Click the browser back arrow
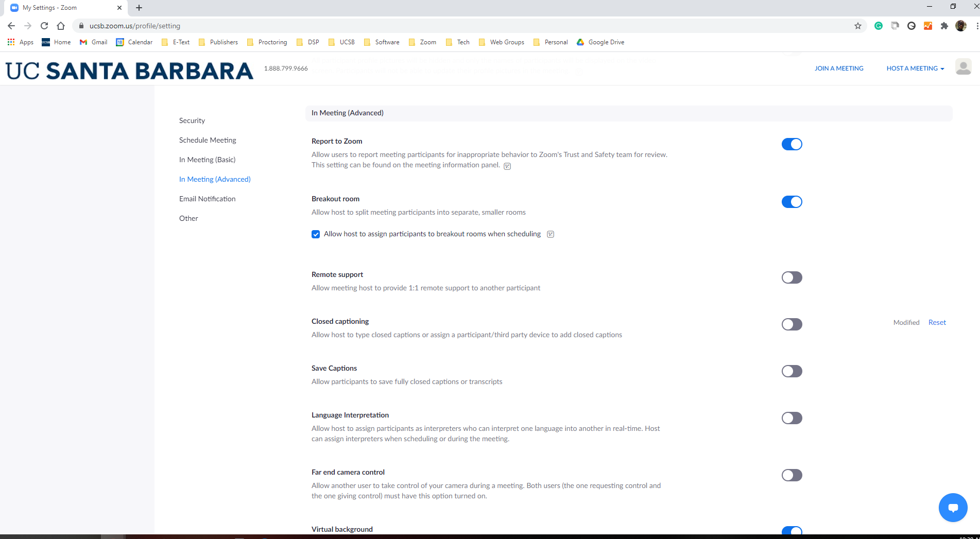 pyautogui.click(x=11, y=26)
